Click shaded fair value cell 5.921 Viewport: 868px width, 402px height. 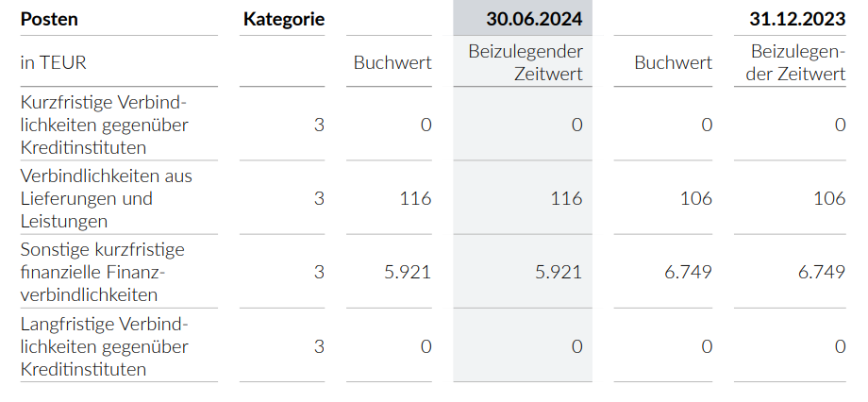point(559,272)
